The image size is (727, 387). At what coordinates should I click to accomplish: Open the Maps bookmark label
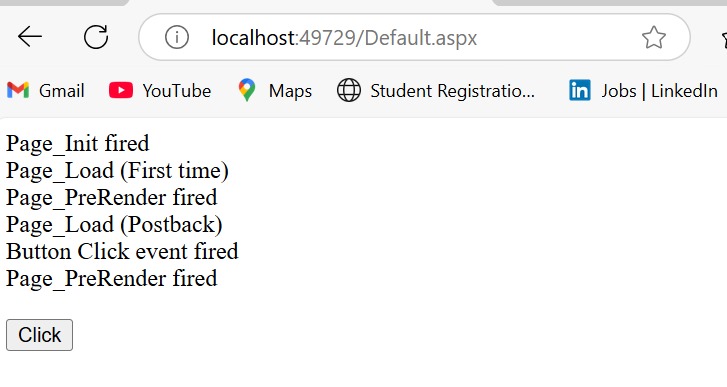(290, 91)
